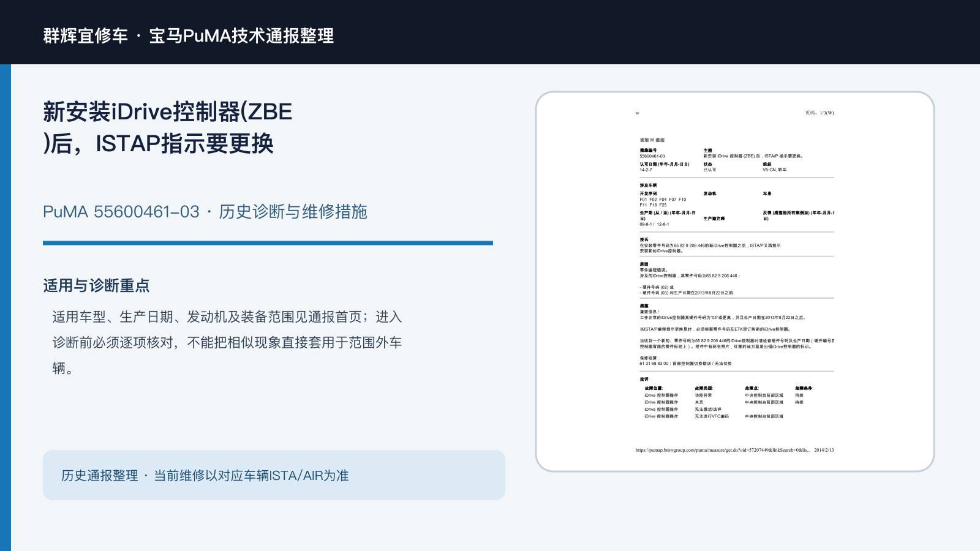Select the 适用与诊断重点 section heading
This screenshot has height=551, width=980.
(96, 285)
